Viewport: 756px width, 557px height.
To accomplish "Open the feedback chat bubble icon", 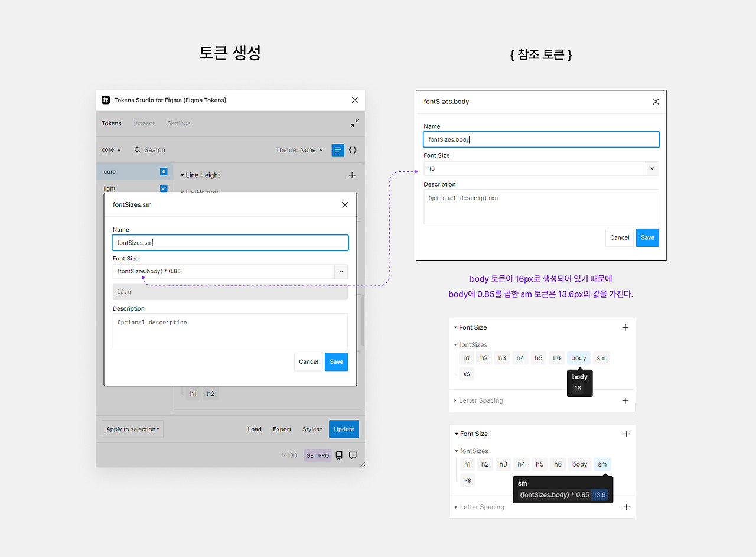I will click(x=353, y=455).
